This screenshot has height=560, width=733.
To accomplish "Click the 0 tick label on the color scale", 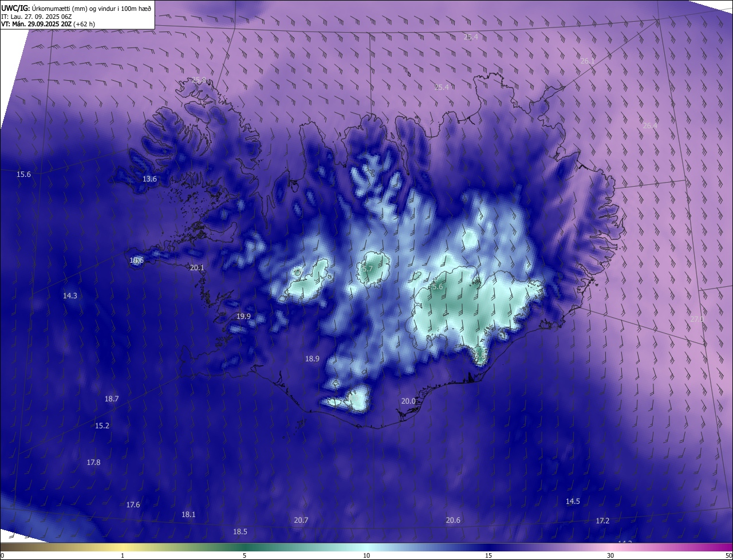I will (2, 555).
